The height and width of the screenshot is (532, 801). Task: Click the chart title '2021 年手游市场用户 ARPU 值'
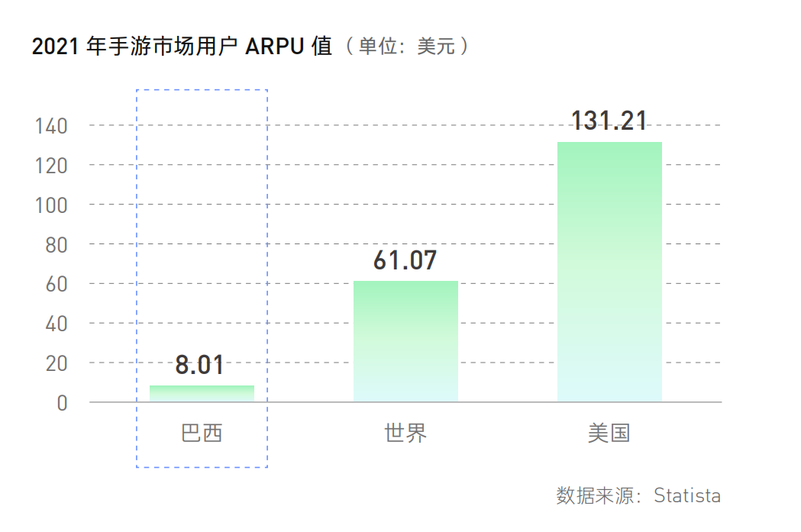pyautogui.click(x=182, y=47)
